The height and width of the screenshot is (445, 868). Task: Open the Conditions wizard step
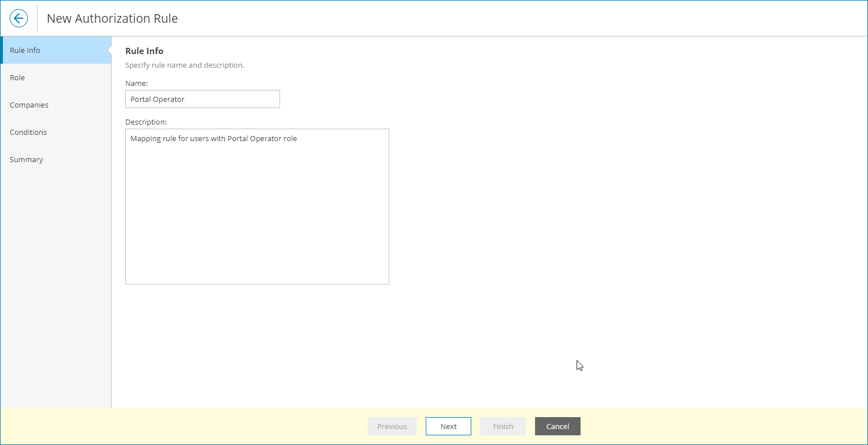click(x=56, y=132)
